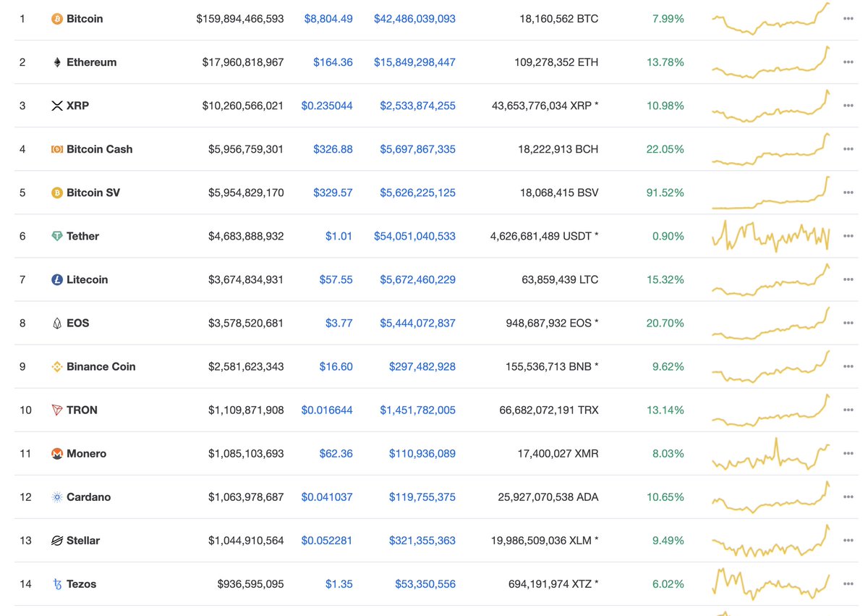
Task: Click EOS volume $5,444,072,837
Action: point(417,323)
